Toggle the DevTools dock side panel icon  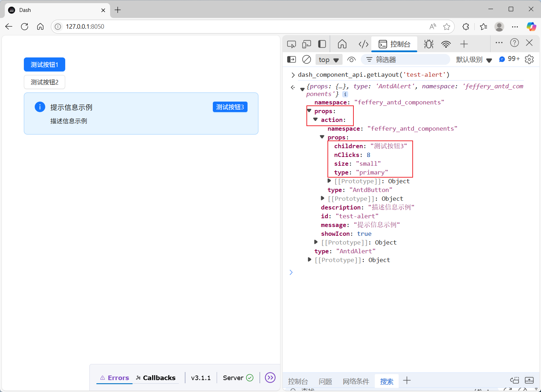(322, 44)
